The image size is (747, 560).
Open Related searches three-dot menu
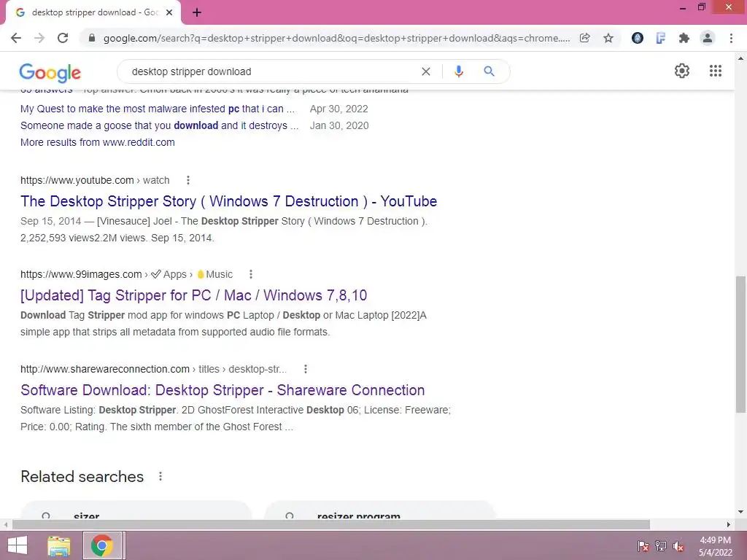tap(160, 476)
